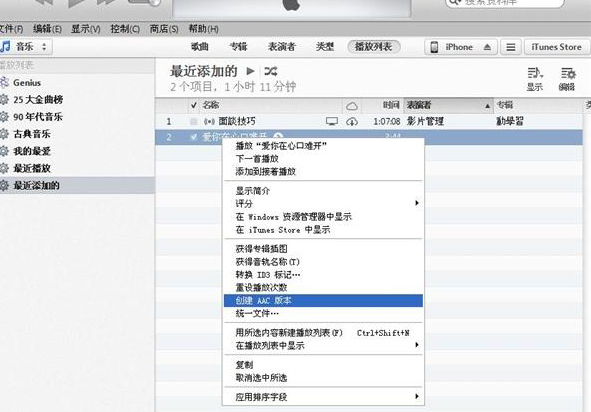Click into the library search field

pyautogui.click(x=505, y=2)
